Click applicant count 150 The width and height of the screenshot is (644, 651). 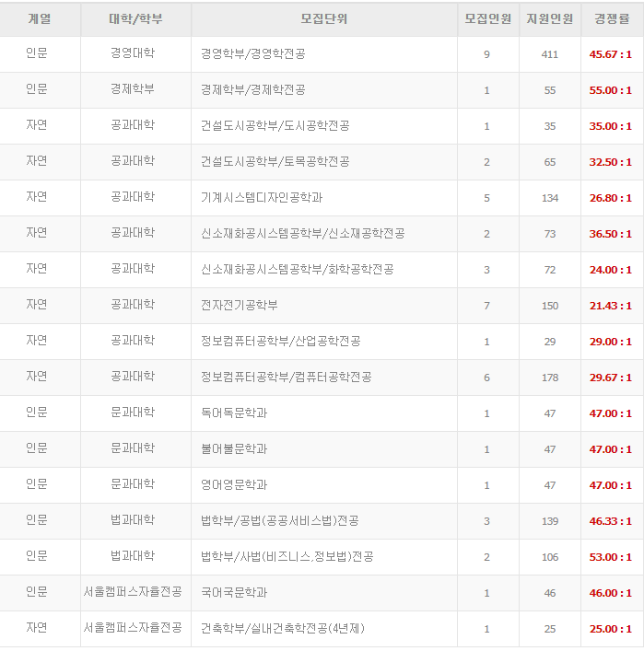point(550,306)
